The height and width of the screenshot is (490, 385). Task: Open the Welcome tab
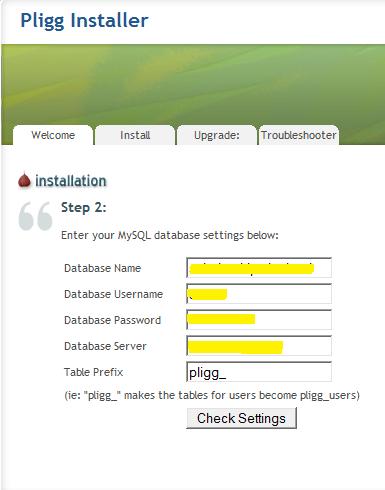53,135
